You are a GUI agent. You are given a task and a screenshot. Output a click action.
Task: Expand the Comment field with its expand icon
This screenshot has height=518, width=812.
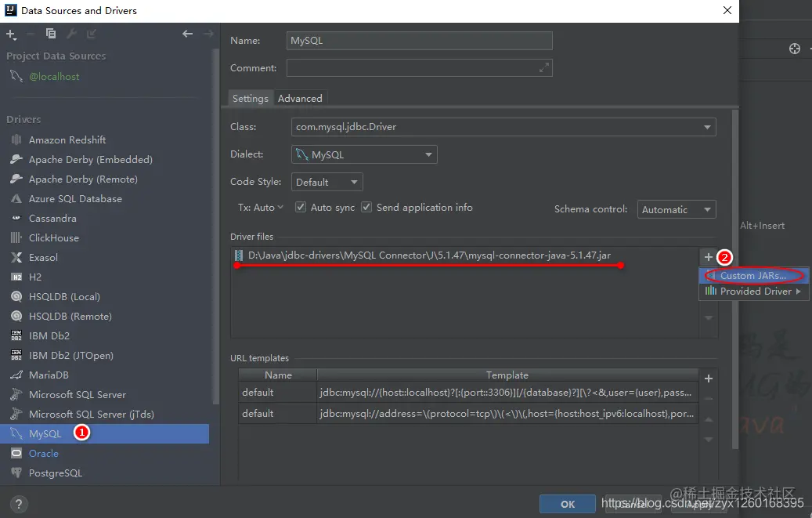(543, 67)
